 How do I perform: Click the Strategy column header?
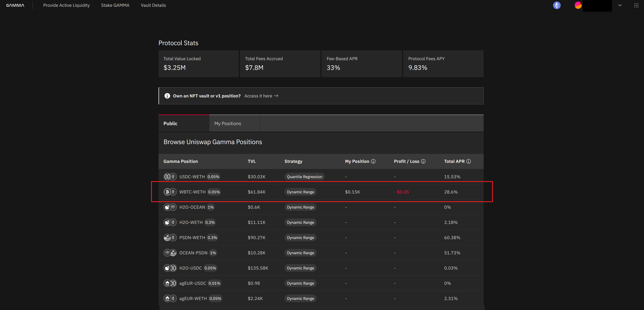(x=293, y=161)
